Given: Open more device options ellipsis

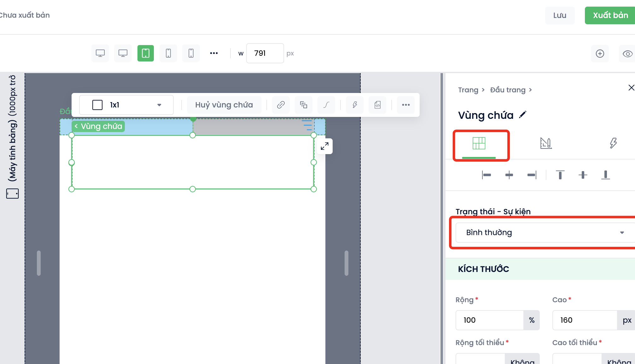Looking at the screenshot, I should (214, 53).
